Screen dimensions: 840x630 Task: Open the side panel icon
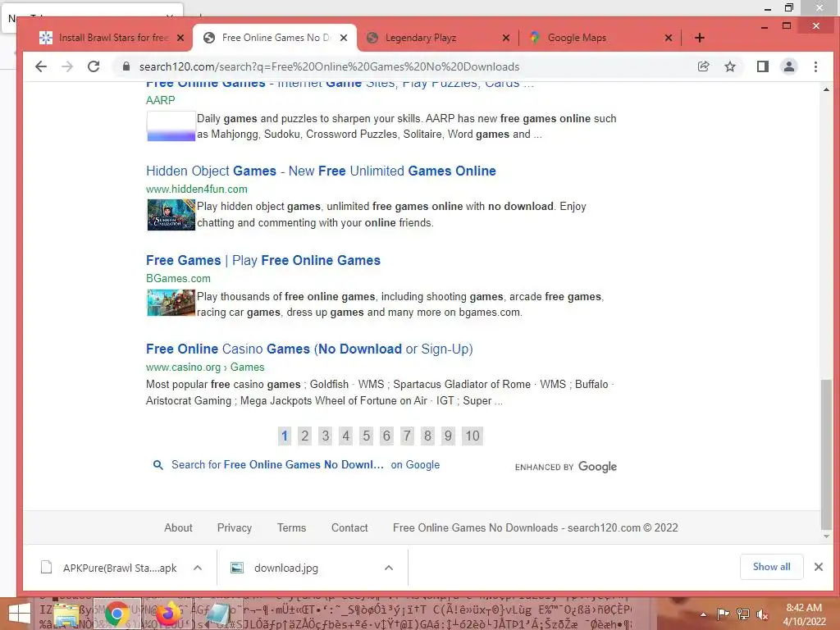(762, 66)
